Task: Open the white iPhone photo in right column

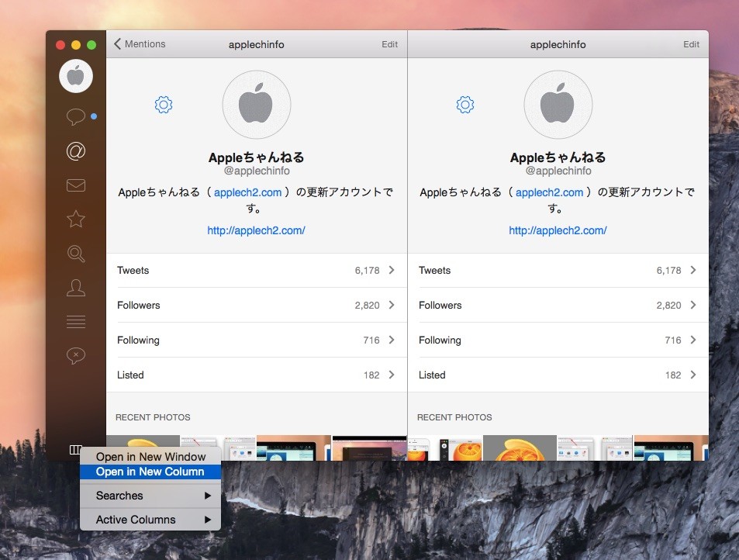Action: click(x=419, y=448)
